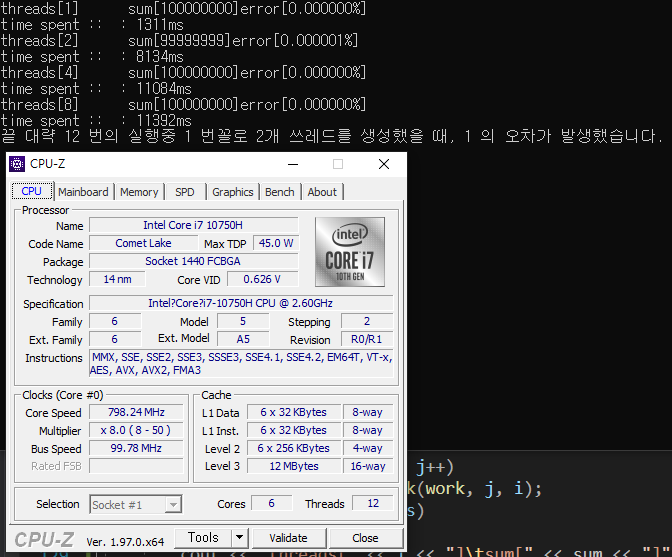The image size is (672, 557).
Task: Click the console text 'time spent 8134ms'
Action: 92,57
